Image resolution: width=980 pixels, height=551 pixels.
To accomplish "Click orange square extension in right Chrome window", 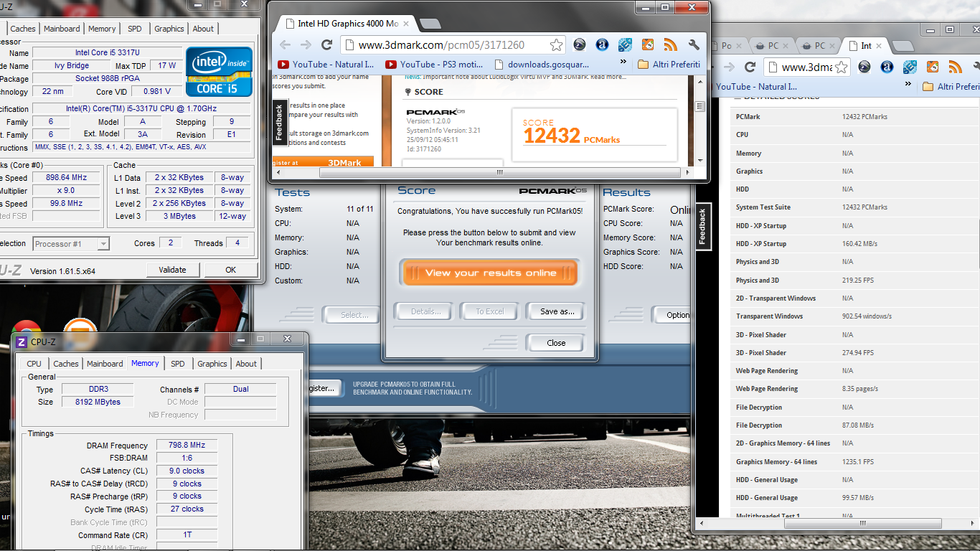I will click(933, 67).
